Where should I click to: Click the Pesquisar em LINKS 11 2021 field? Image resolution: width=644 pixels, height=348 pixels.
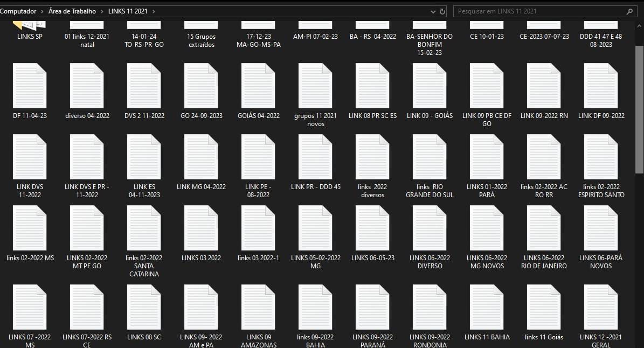tap(539, 11)
